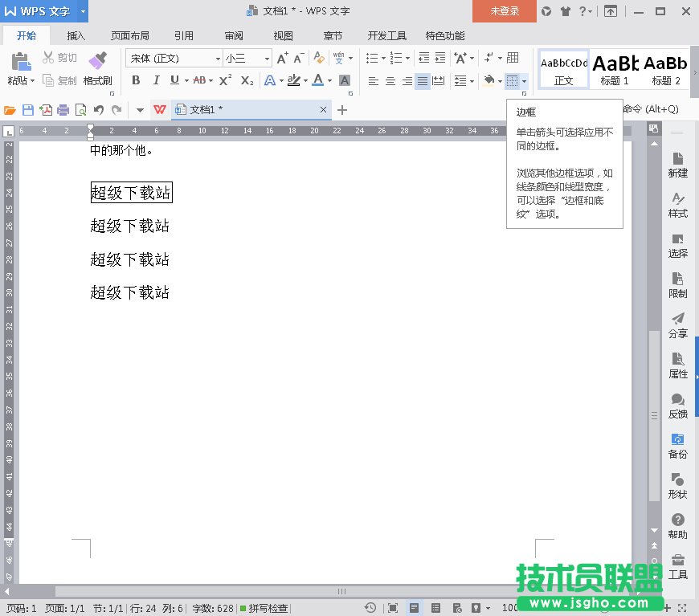Click the center align icon
699x616 pixels.
(x=390, y=81)
